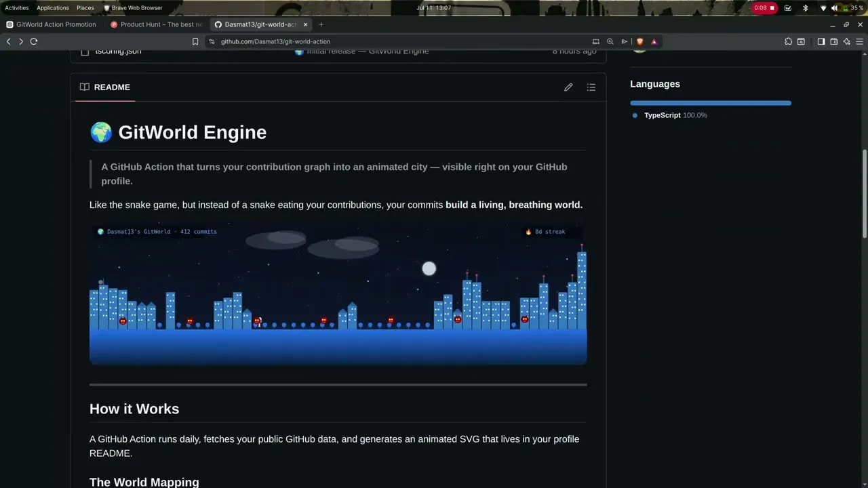Open battery 35% status menu
The width and height of the screenshot is (868, 488).
(853, 8)
